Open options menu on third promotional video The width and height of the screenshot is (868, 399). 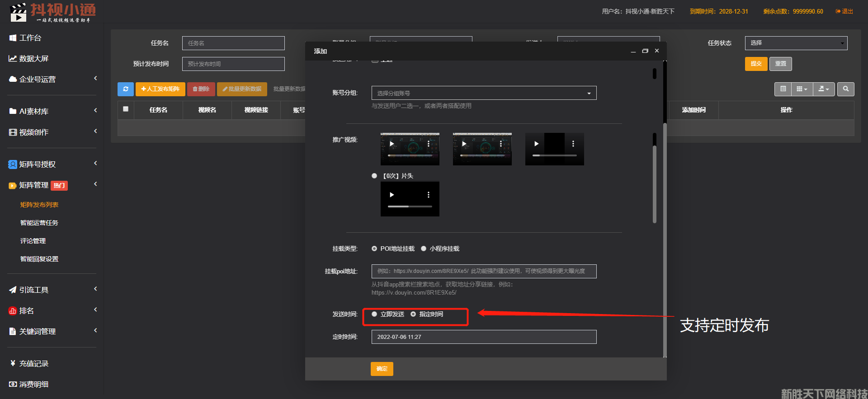pyautogui.click(x=573, y=144)
